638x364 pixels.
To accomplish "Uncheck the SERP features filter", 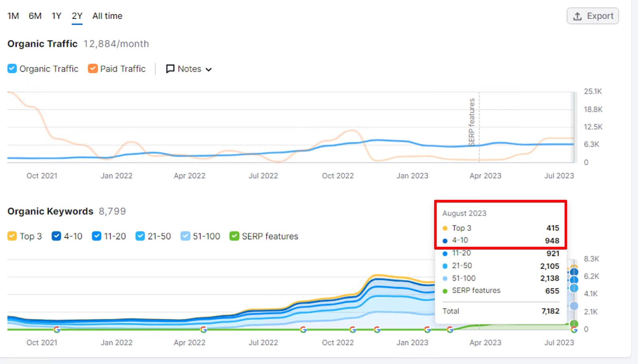I will pyautogui.click(x=234, y=236).
